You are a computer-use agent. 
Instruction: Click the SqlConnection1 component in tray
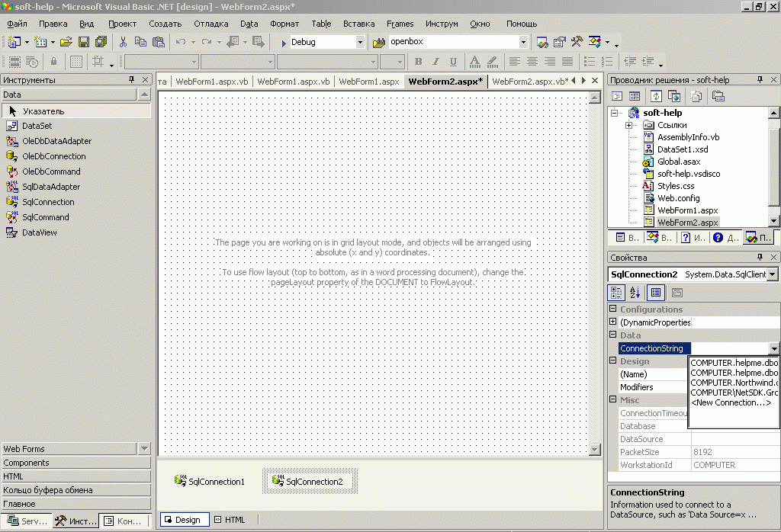pos(210,481)
